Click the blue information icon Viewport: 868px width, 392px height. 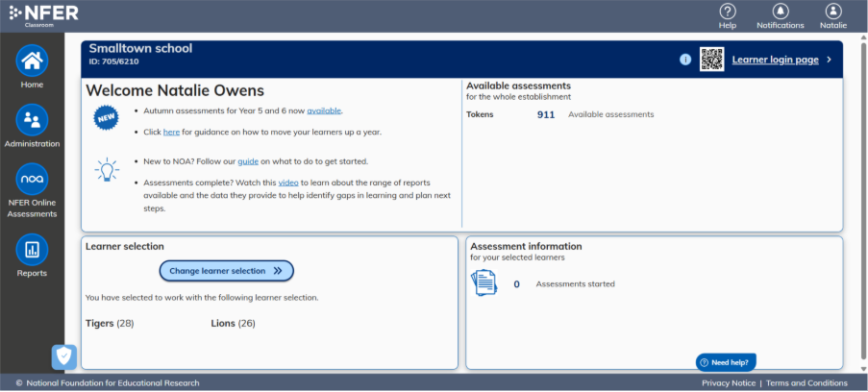pos(685,60)
